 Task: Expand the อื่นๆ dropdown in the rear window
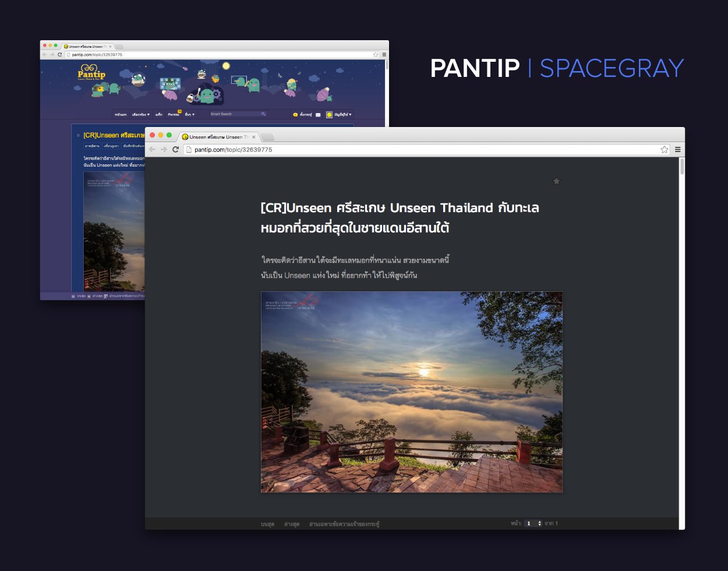(190, 115)
